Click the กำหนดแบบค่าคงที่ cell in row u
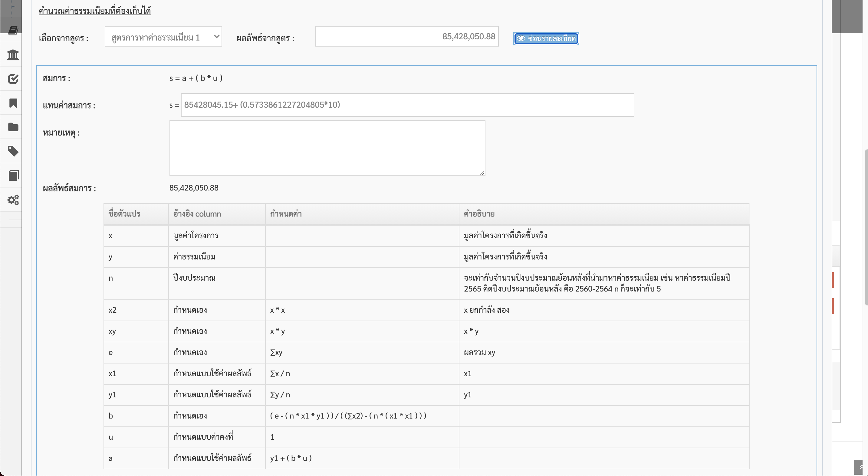The width and height of the screenshot is (868, 476). pyautogui.click(x=217, y=437)
